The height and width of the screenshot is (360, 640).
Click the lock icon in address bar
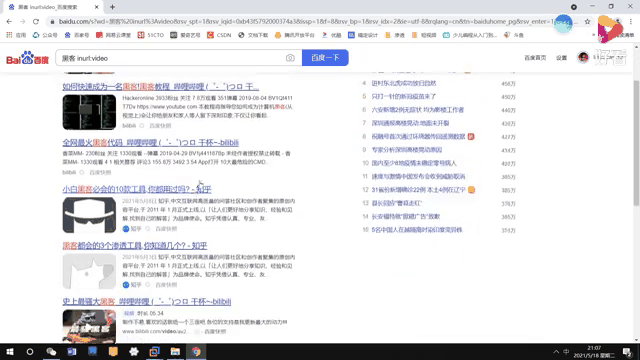pos(52,22)
